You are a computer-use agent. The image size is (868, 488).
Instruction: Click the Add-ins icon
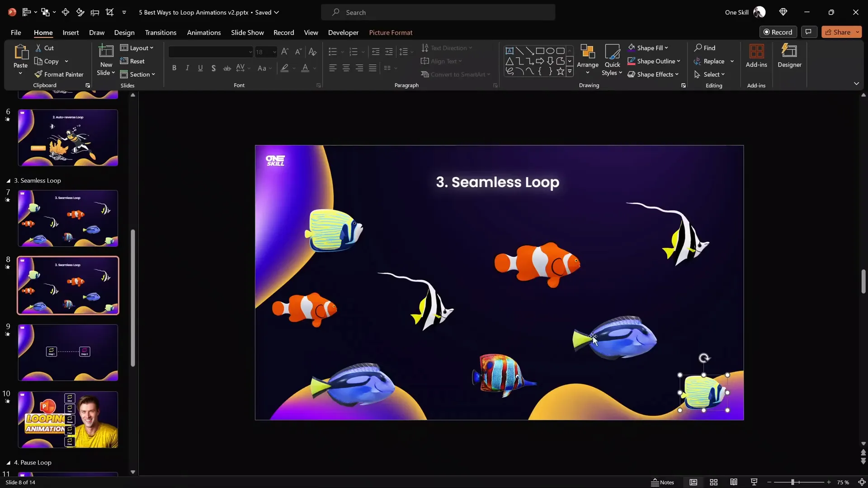[756, 51]
